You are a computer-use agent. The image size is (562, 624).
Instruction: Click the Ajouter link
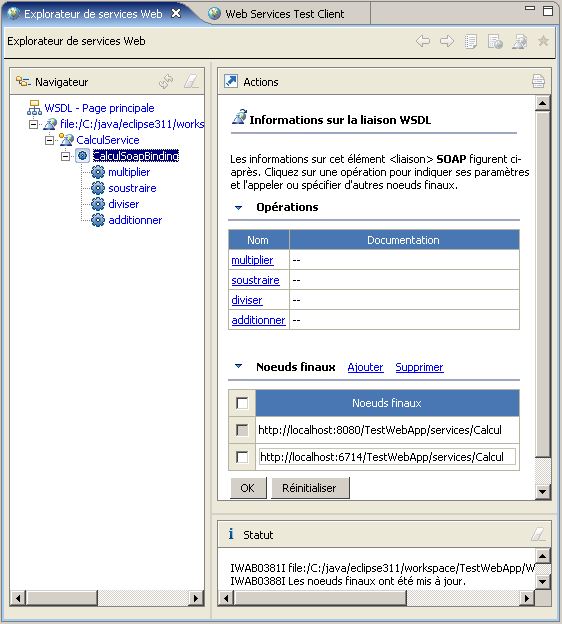[365, 367]
